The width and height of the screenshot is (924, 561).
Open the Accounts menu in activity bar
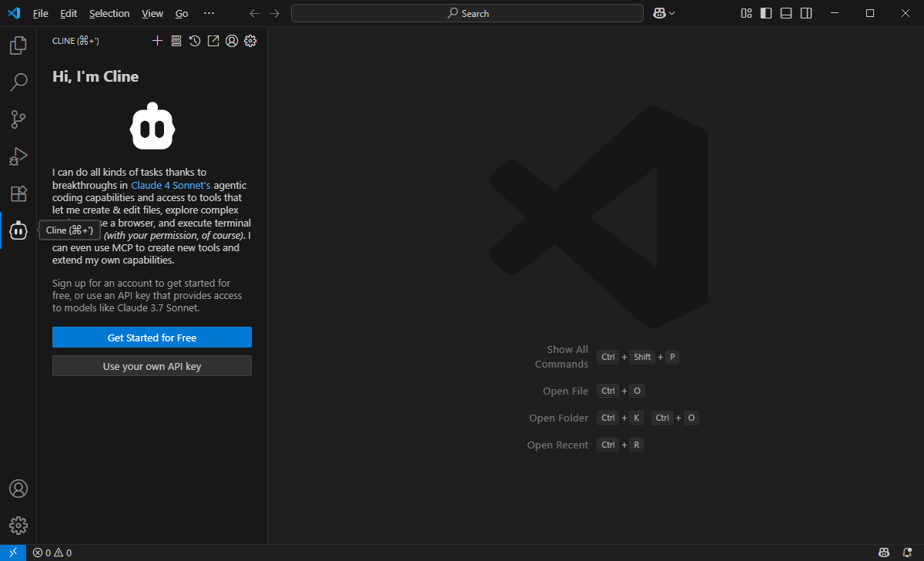click(x=18, y=489)
